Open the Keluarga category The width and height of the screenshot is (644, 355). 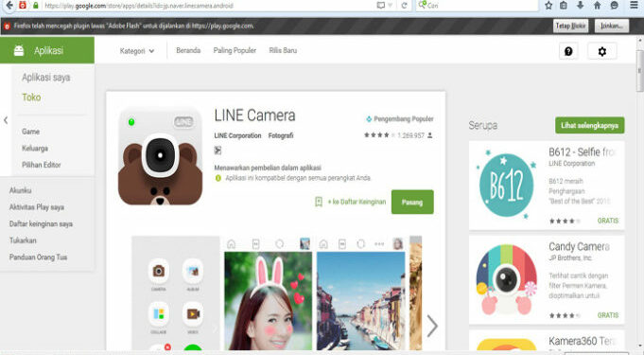coord(35,148)
